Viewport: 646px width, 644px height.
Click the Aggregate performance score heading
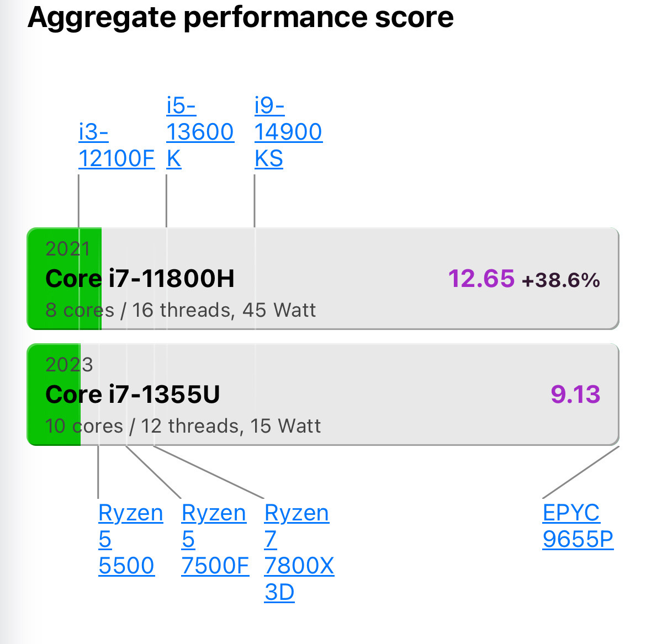coord(241,17)
